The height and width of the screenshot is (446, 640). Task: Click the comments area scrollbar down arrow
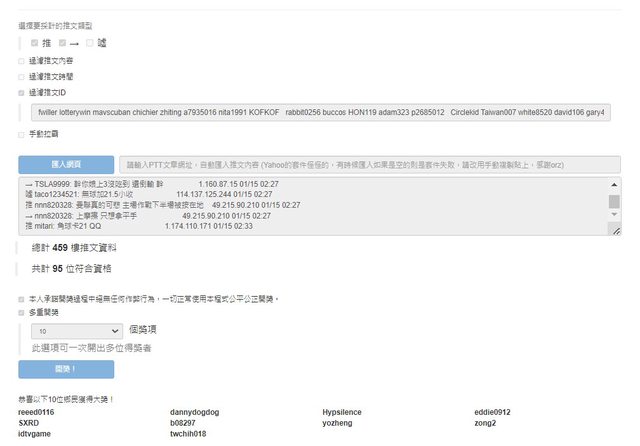tap(614, 221)
